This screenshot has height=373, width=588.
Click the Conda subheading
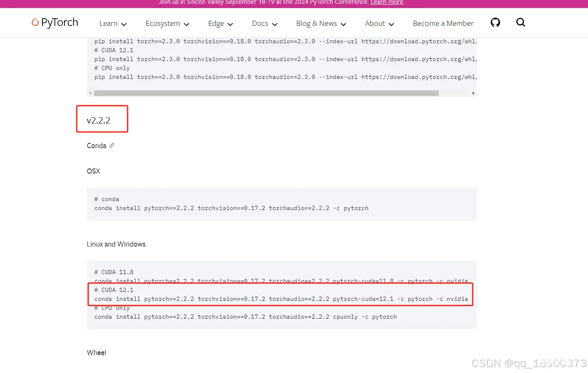96,146
